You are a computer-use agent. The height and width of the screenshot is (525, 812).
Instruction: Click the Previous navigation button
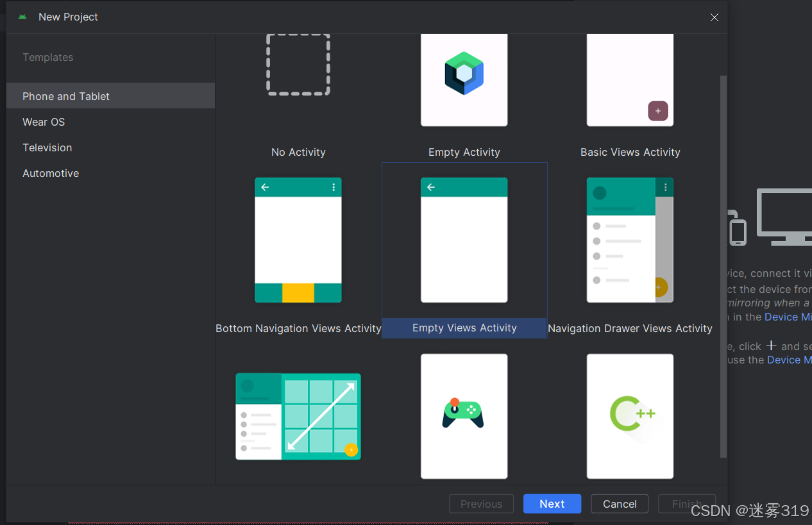(481, 503)
